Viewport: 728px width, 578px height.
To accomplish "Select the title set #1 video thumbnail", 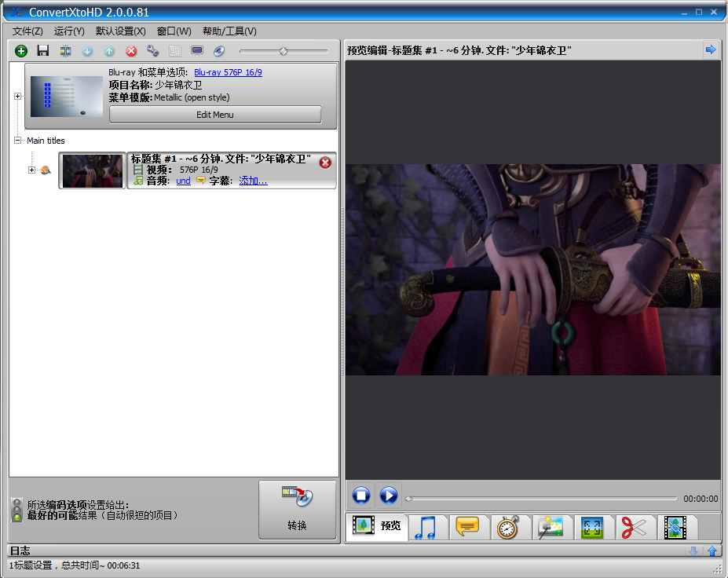I will pyautogui.click(x=93, y=171).
